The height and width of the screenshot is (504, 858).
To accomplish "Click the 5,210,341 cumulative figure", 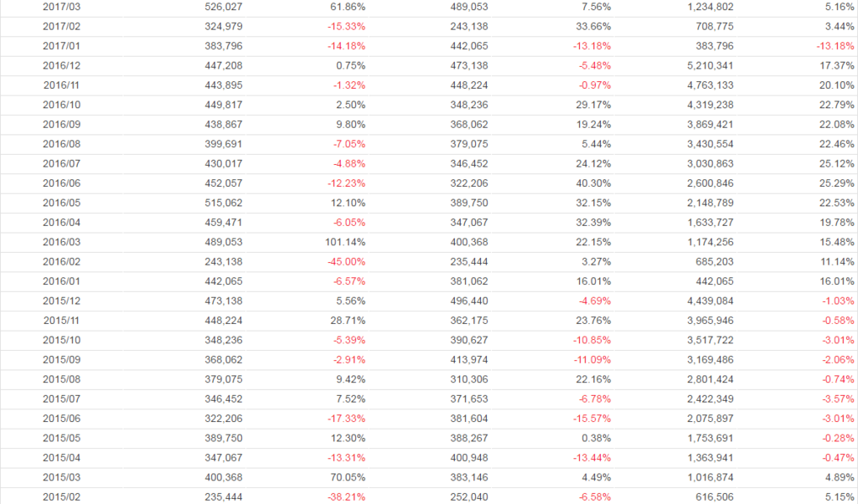I will point(711,65).
